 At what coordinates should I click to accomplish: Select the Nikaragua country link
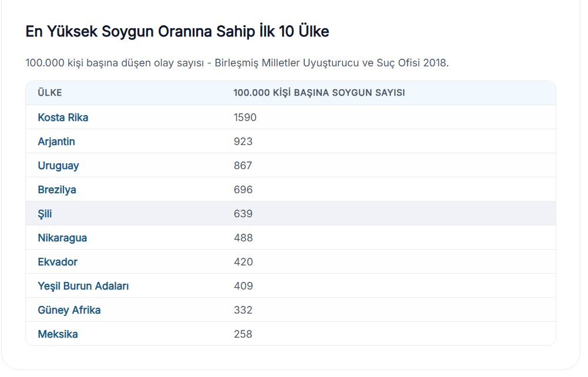[62, 238]
